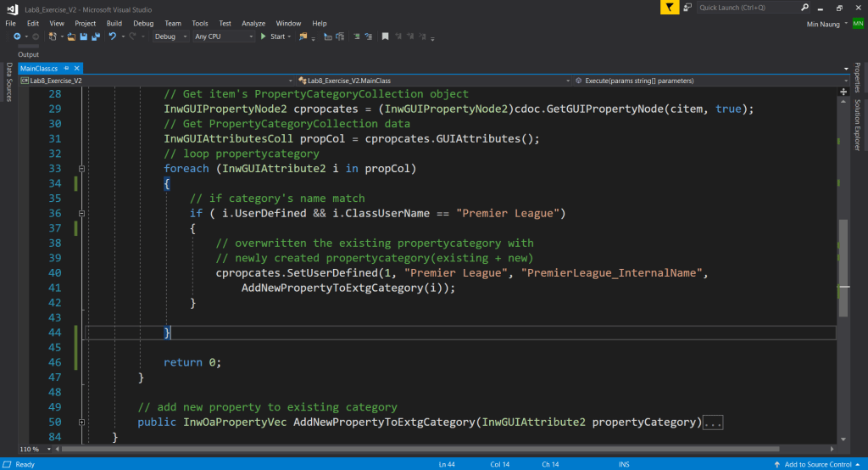
Task: Open the editor zoom 110 % dropdown
Action: click(x=34, y=449)
